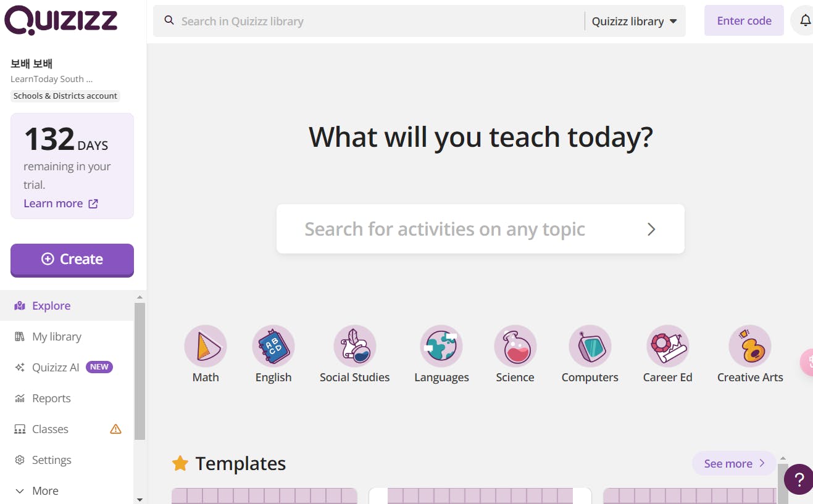Image resolution: width=813 pixels, height=504 pixels.
Task: Open the Quizizz library dropdown
Action: (634, 22)
